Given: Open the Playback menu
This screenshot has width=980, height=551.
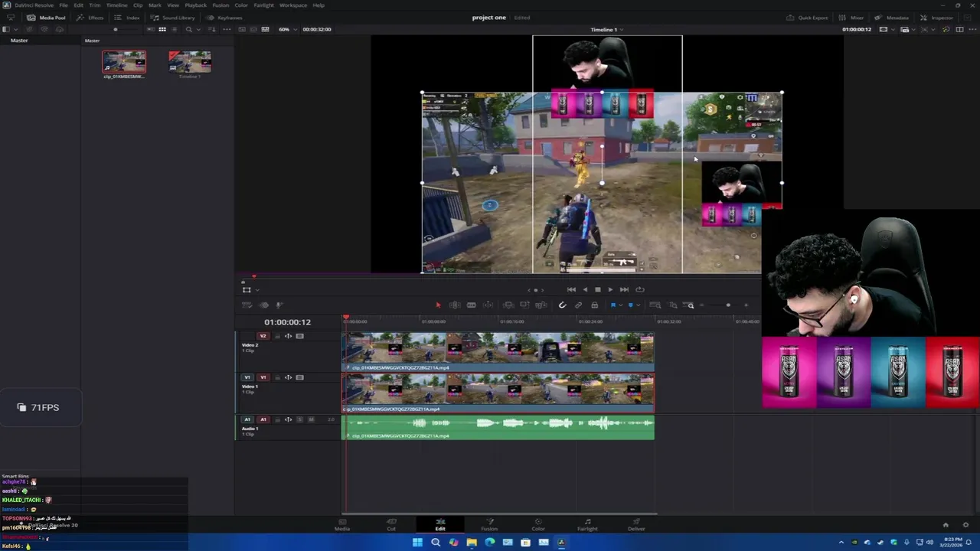Looking at the screenshot, I should point(195,5).
